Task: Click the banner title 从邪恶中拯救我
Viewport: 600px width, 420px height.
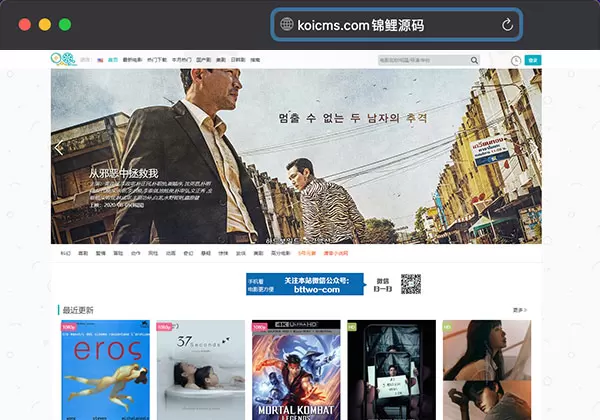Action: pyautogui.click(x=124, y=173)
